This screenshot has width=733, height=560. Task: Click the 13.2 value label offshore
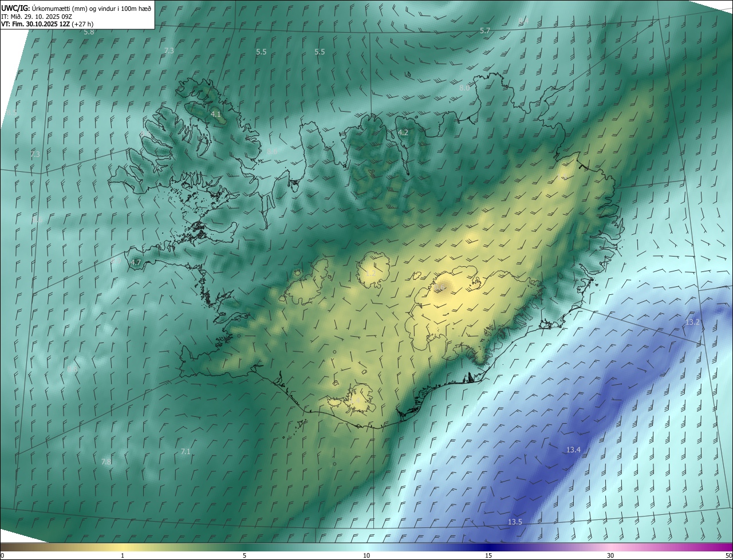click(x=693, y=322)
